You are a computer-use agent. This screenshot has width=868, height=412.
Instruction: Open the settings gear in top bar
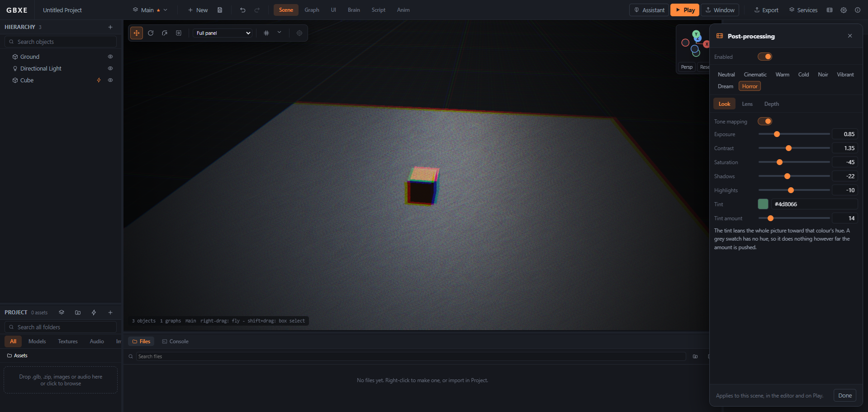tap(844, 10)
